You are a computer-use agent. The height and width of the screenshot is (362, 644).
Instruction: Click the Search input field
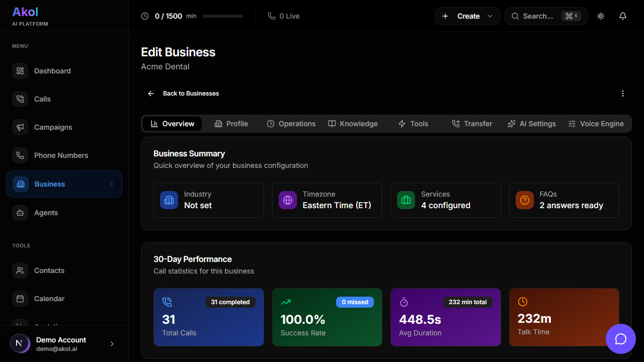(x=537, y=16)
